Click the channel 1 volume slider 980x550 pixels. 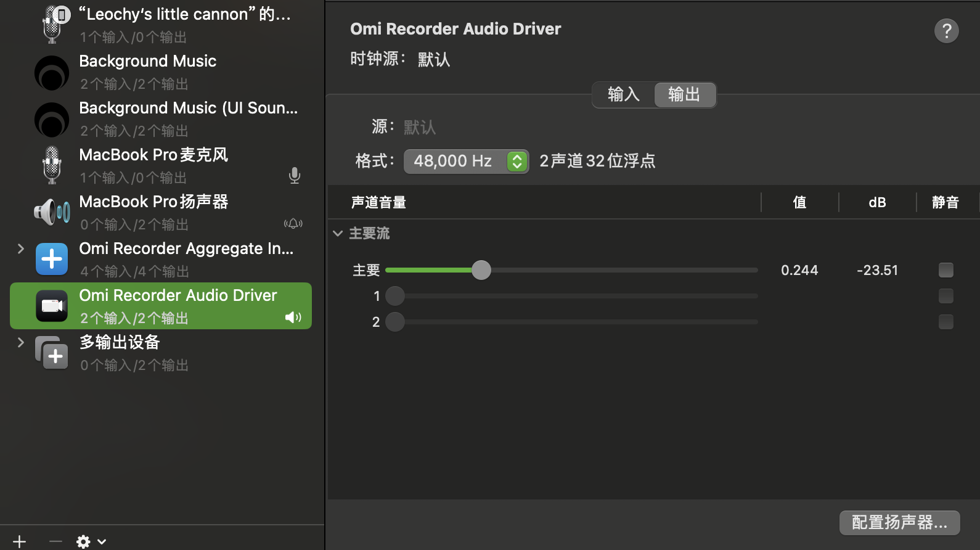tap(572, 296)
